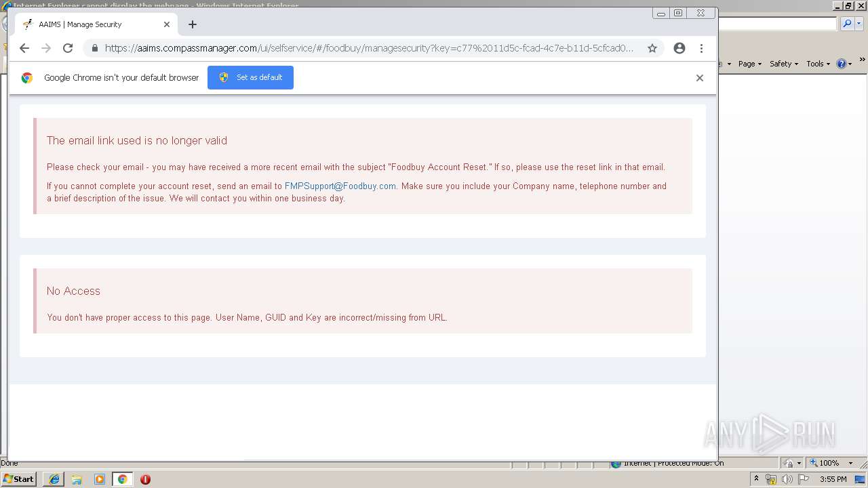868x488 pixels.
Task: Show hidden tray icons arrow
Action: click(x=757, y=479)
